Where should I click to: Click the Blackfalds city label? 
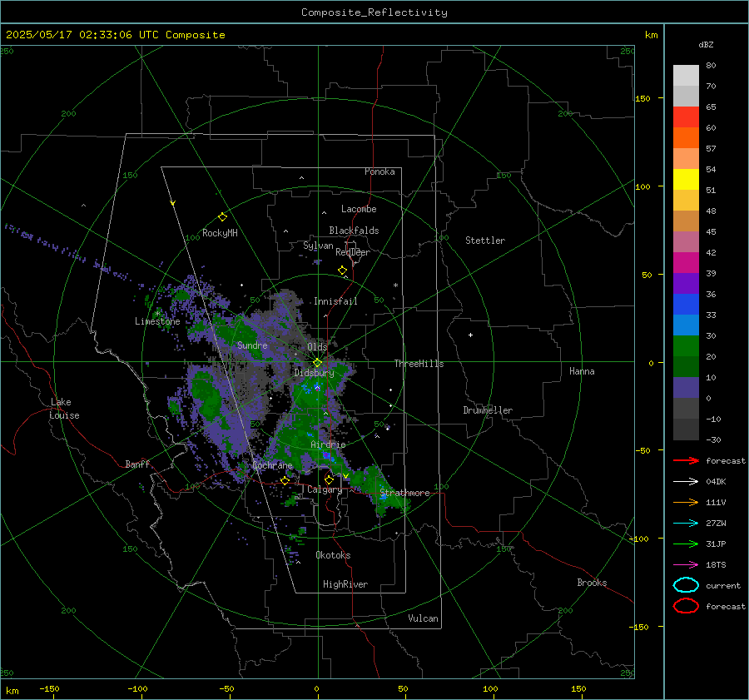click(x=354, y=231)
